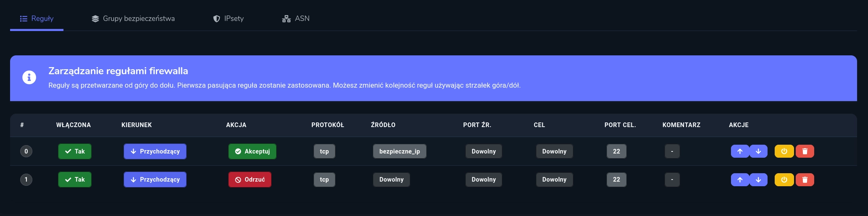
Task: Click Przychodzący direction badge in rule 1
Action: pos(155,180)
